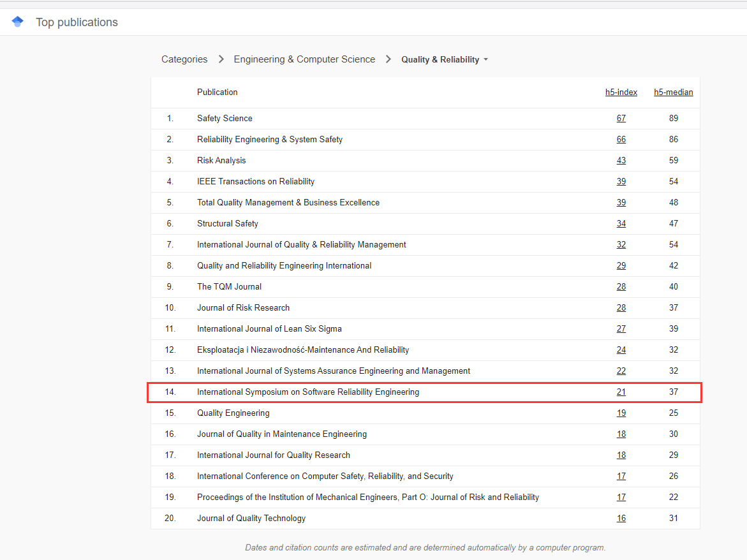
Task: Click the Google Scholar logo icon
Action: 18,22
